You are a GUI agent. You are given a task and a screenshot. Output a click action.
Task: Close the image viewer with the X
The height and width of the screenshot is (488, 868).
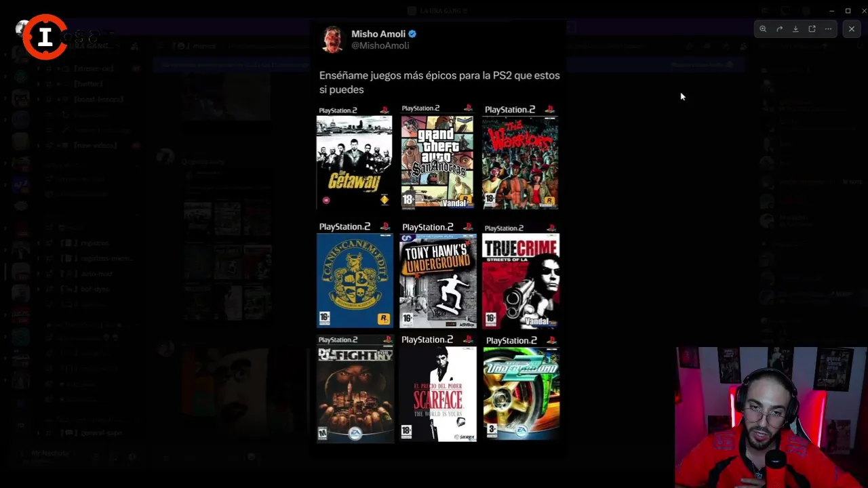coord(852,29)
